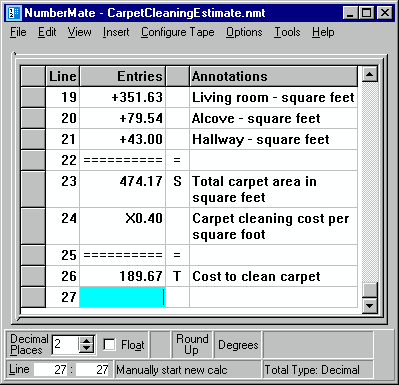
Task: Click the NumberMate app icon in title bar
Action: [x=14, y=13]
